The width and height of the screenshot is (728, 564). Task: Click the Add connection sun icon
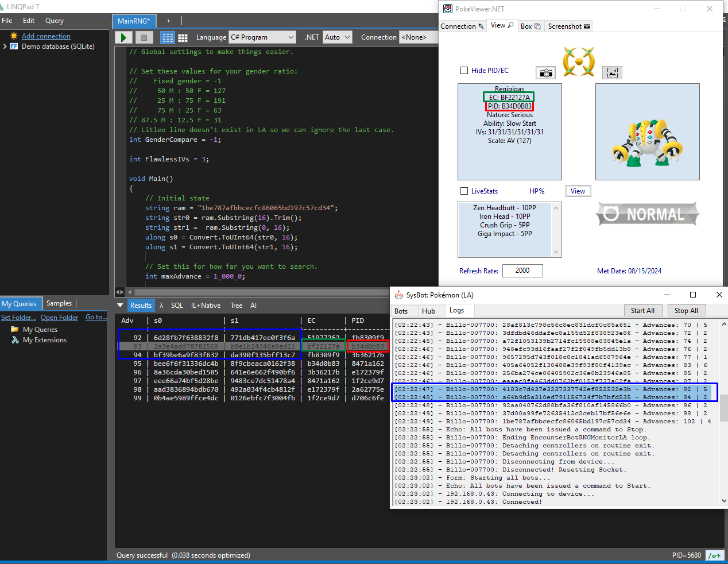click(x=14, y=36)
